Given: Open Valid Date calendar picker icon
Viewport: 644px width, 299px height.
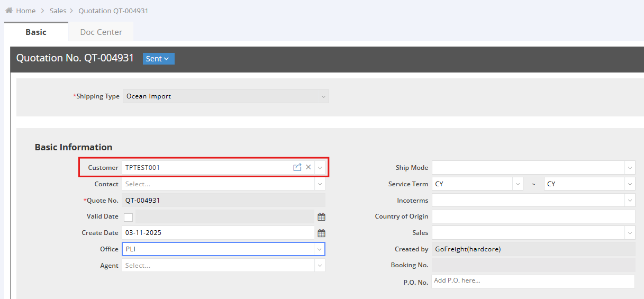Looking at the screenshot, I should coord(321,216).
